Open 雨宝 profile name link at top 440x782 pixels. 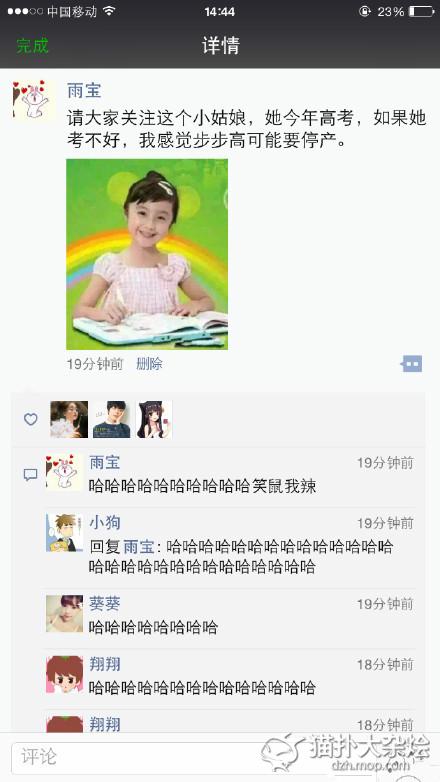84,90
